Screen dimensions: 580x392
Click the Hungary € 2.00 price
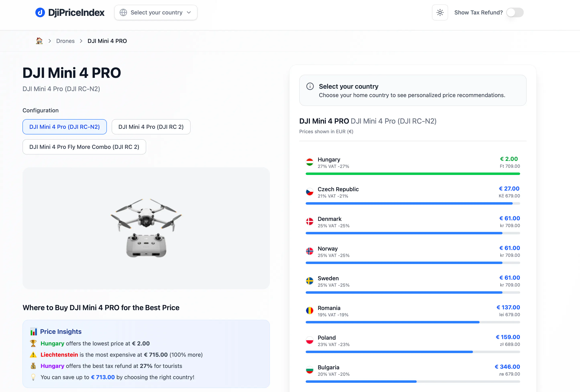509,159
